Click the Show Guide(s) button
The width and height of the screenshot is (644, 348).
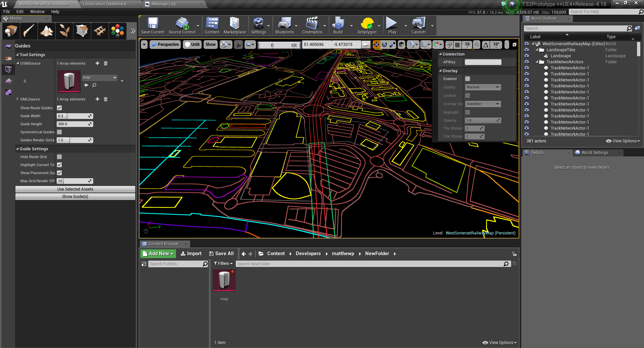(x=75, y=197)
